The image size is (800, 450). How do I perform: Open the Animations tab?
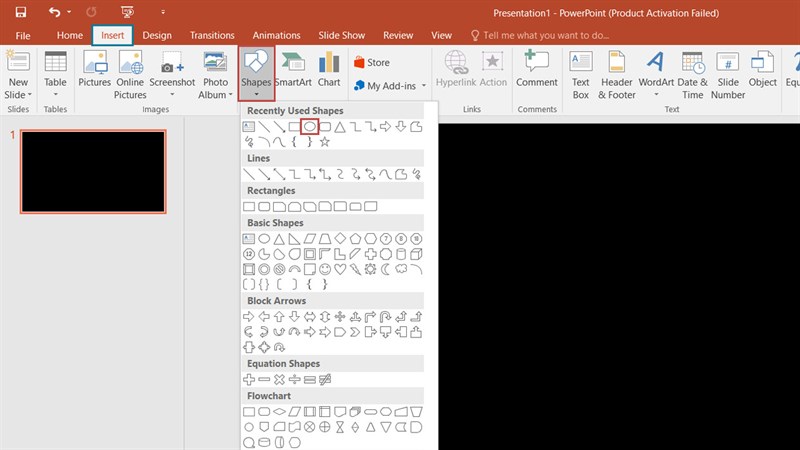tap(276, 35)
